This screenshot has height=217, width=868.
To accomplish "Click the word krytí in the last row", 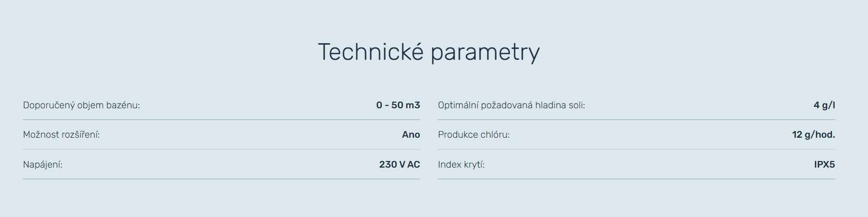I will [x=474, y=165].
